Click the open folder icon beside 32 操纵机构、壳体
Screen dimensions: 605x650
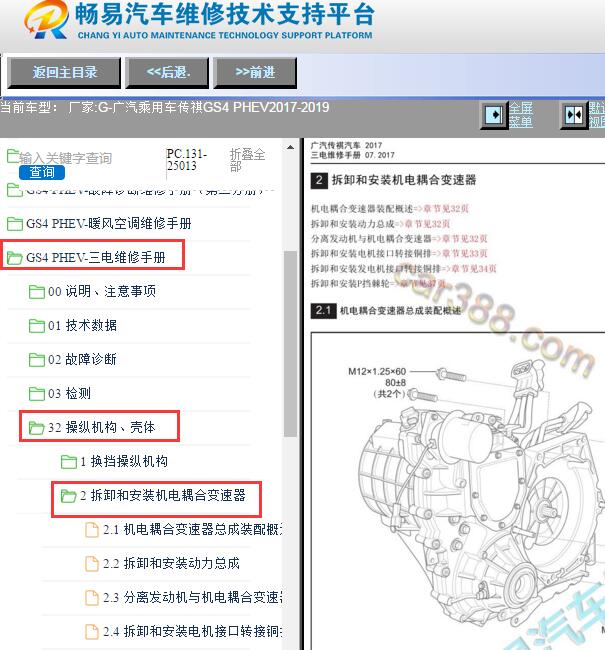coord(36,428)
